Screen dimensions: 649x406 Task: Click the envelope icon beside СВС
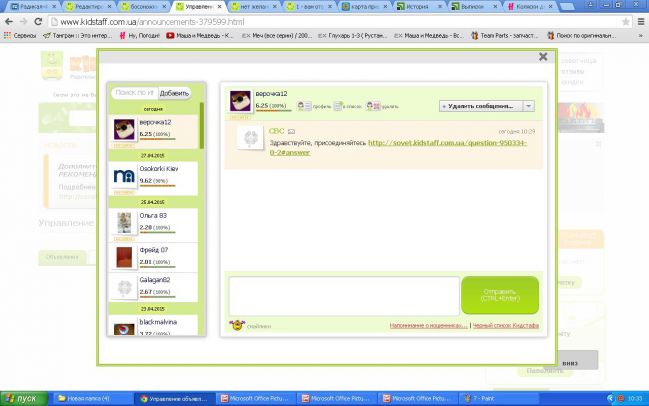(x=292, y=131)
